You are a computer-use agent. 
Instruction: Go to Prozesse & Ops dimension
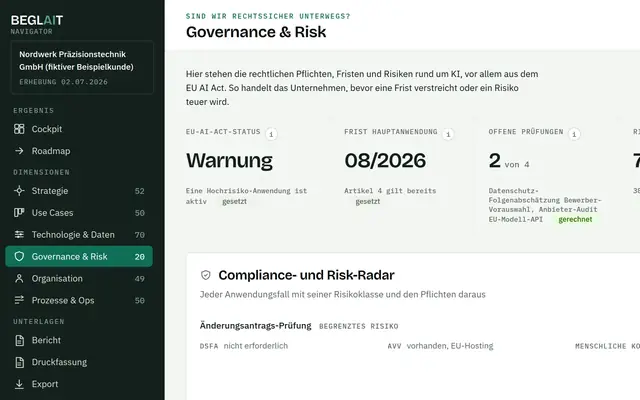pyautogui.click(x=79, y=300)
